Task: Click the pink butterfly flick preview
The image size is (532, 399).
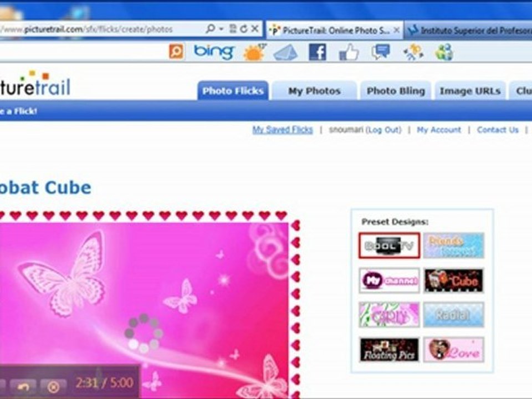Action: (144, 310)
